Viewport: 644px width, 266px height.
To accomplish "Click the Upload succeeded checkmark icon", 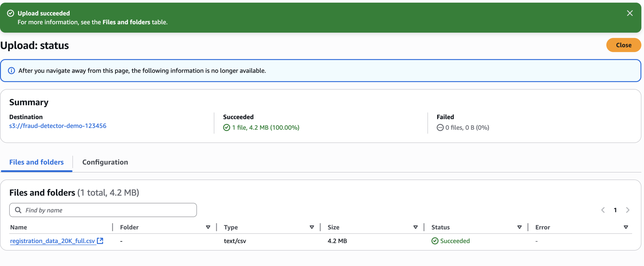I will [x=11, y=13].
